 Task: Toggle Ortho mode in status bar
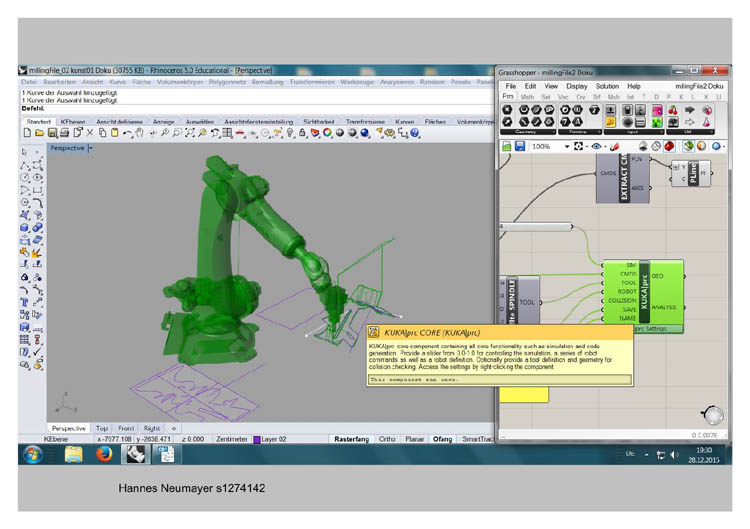[x=387, y=439]
